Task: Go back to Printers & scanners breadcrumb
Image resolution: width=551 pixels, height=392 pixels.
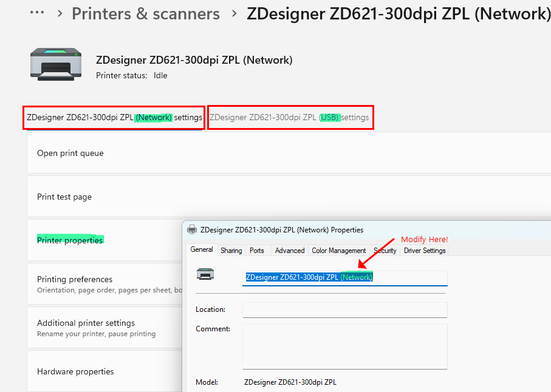Action: [146, 14]
